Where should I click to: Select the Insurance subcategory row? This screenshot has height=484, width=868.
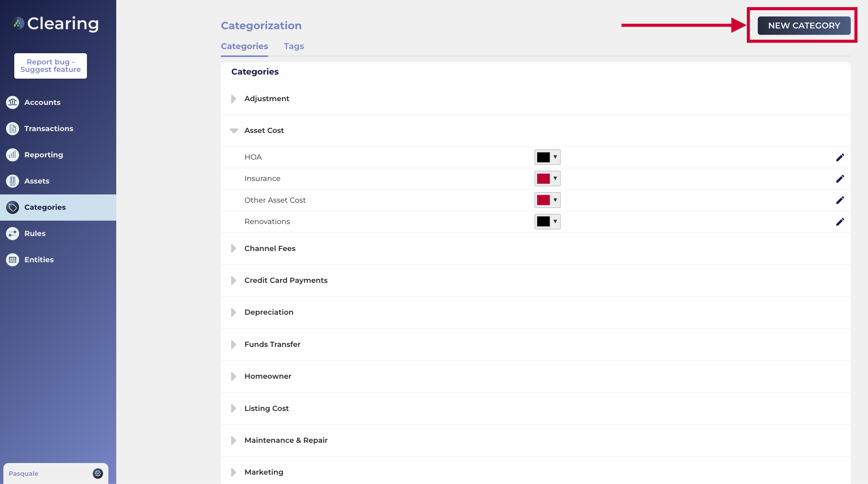point(535,179)
